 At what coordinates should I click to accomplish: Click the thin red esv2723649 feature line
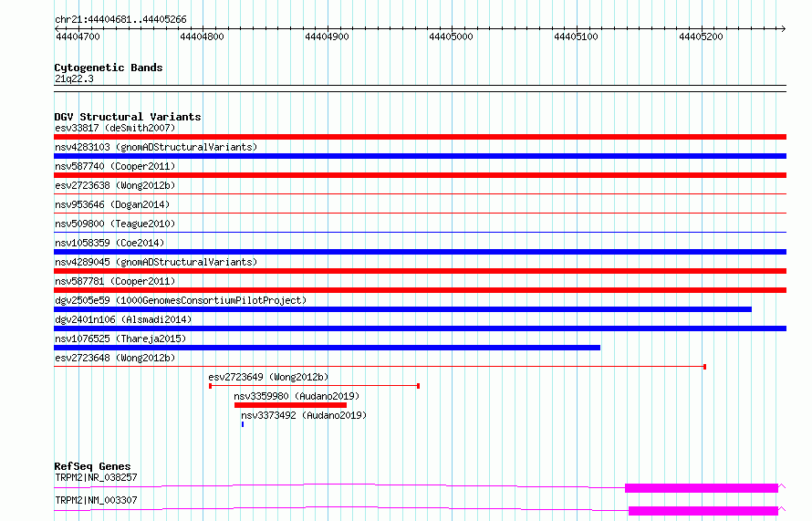point(315,386)
